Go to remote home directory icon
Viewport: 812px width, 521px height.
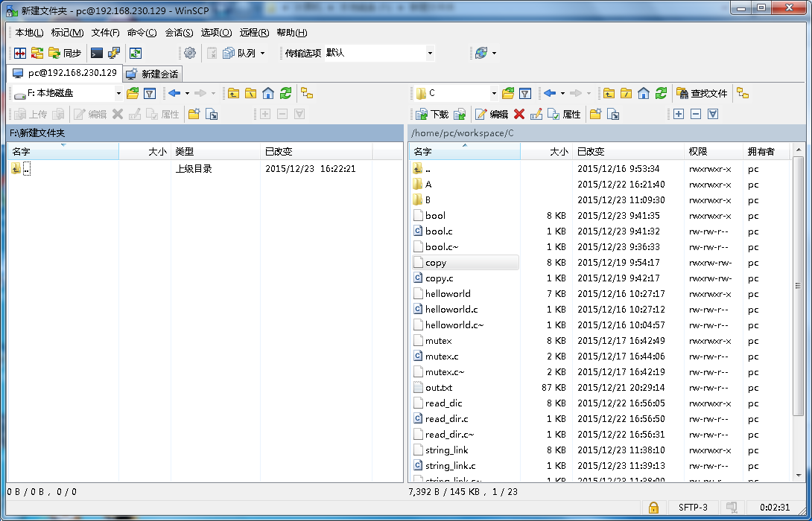tap(644, 93)
